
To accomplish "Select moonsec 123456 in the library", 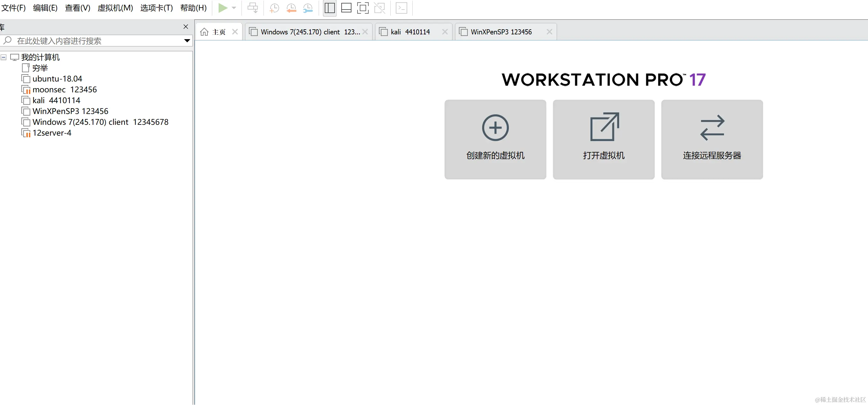I will [x=64, y=89].
